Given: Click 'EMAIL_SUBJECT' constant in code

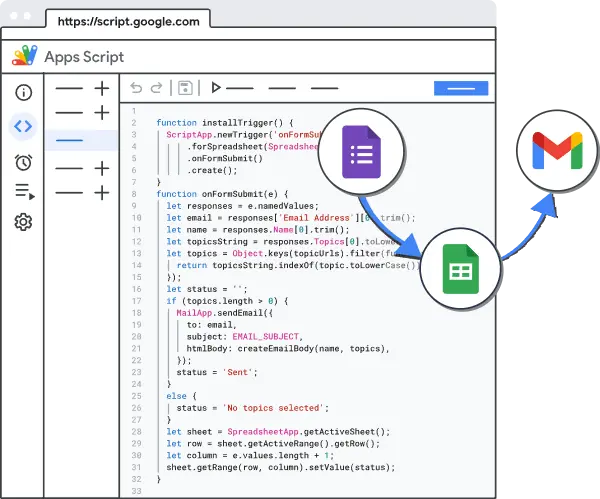Looking at the screenshot, I should click(266, 337).
